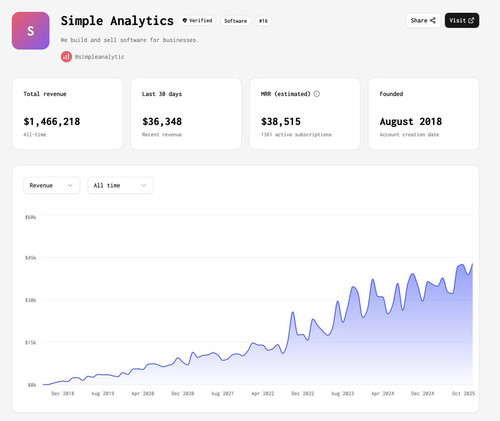The height and width of the screenshot is (421, 500).
Task: Open the @simpleanalytic profile link
Action: (x=99, y=57)
